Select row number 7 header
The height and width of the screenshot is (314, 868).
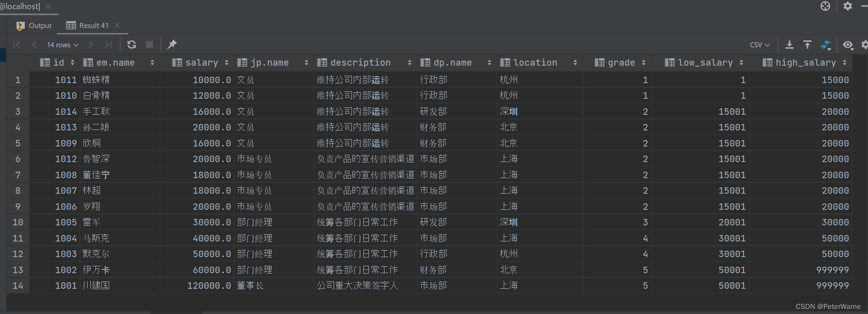point(18,175)
